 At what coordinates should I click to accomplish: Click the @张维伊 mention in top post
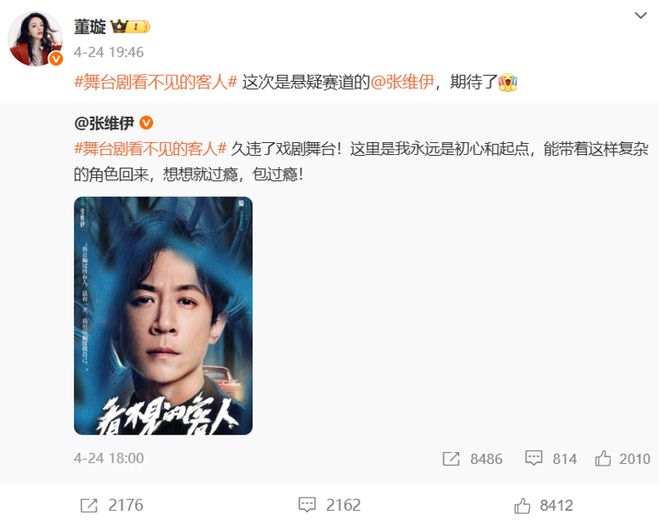click(x=402, y=82)
